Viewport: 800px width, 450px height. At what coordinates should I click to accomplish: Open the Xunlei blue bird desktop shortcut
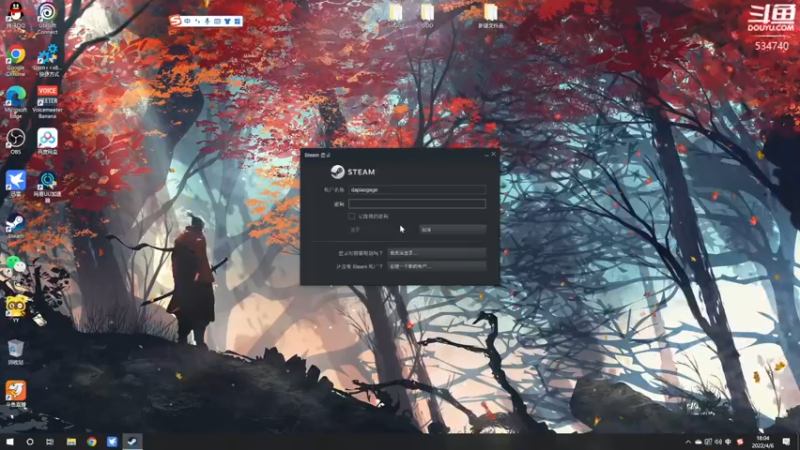click(x=16, y=184)
